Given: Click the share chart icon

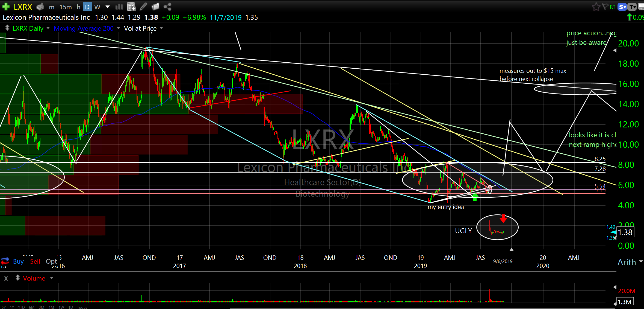Looking at the screenshot, I should tap(167, 7).
